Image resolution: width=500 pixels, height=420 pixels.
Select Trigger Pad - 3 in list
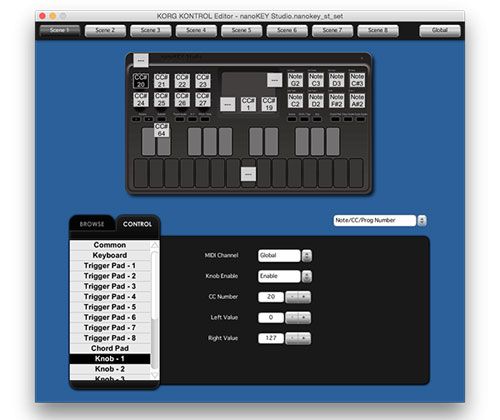110,286
